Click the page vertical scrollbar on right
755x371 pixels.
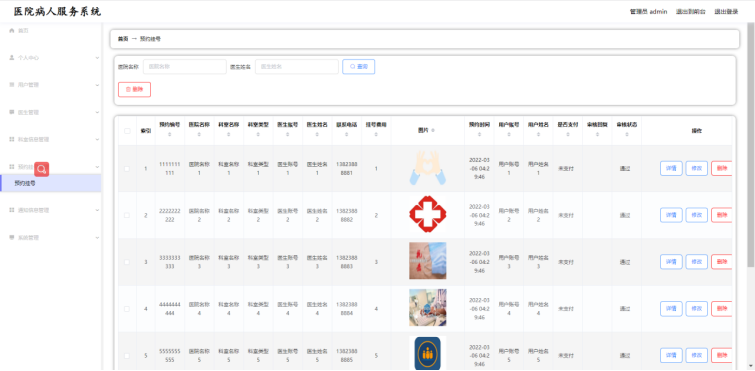coord(751,144)
